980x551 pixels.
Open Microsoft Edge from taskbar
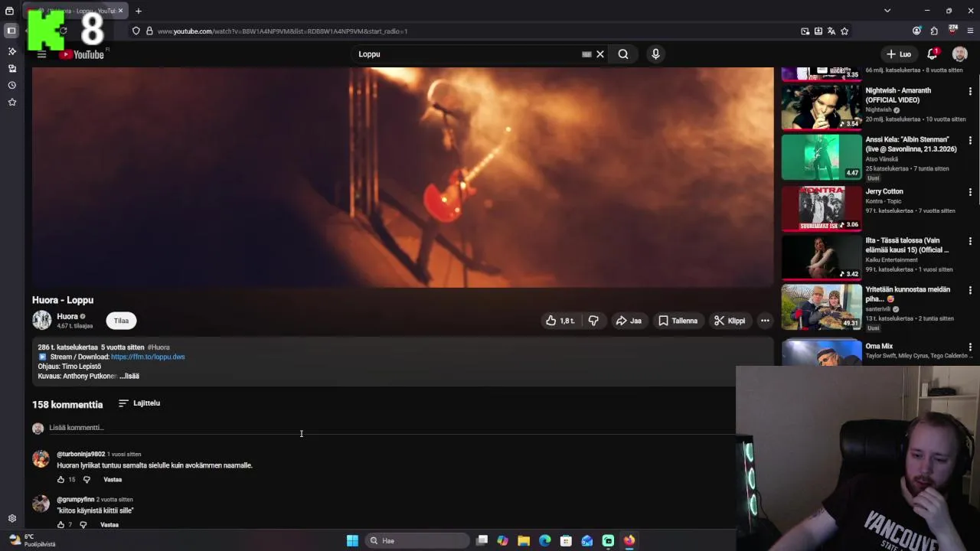coord(544,540)
